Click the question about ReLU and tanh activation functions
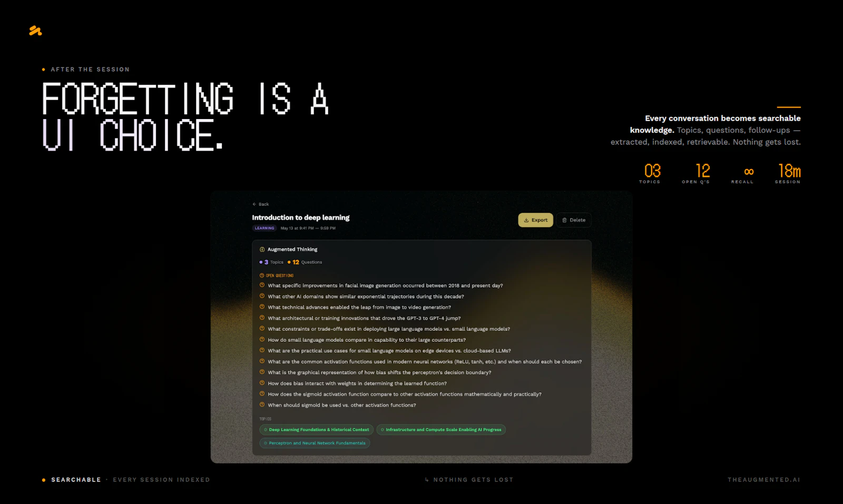 point(425,362)
